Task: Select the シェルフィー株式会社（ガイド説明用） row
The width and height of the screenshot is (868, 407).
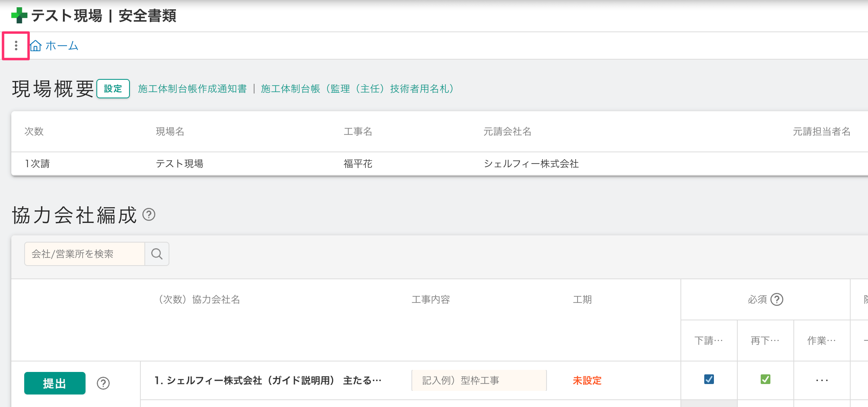Action: pos(268,380)
